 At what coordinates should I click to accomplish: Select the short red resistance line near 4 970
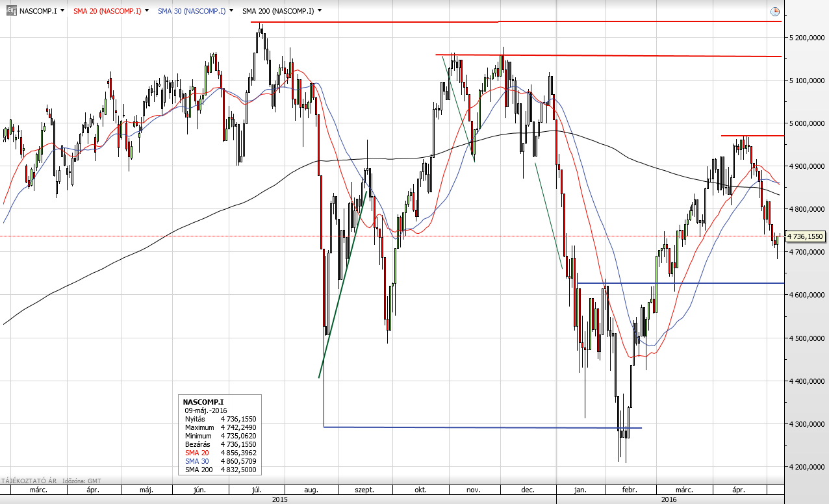(x=752, y=136)
